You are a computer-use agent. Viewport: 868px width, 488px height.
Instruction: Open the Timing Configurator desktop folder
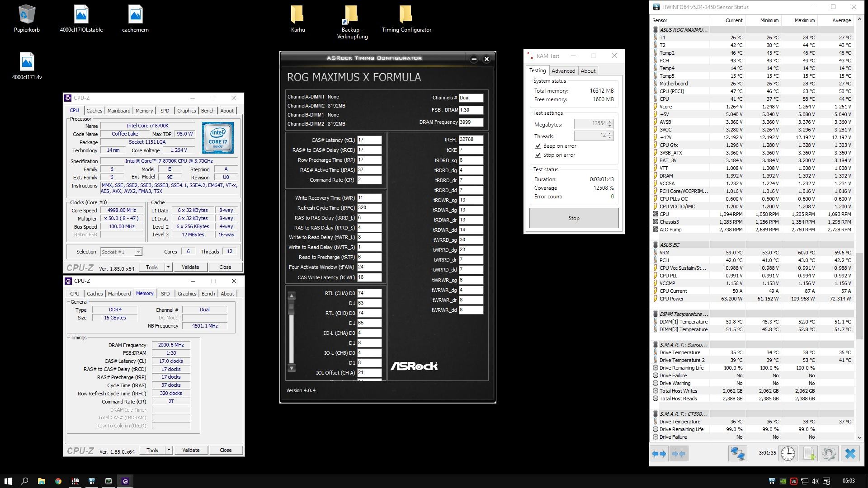pos(406,19)
